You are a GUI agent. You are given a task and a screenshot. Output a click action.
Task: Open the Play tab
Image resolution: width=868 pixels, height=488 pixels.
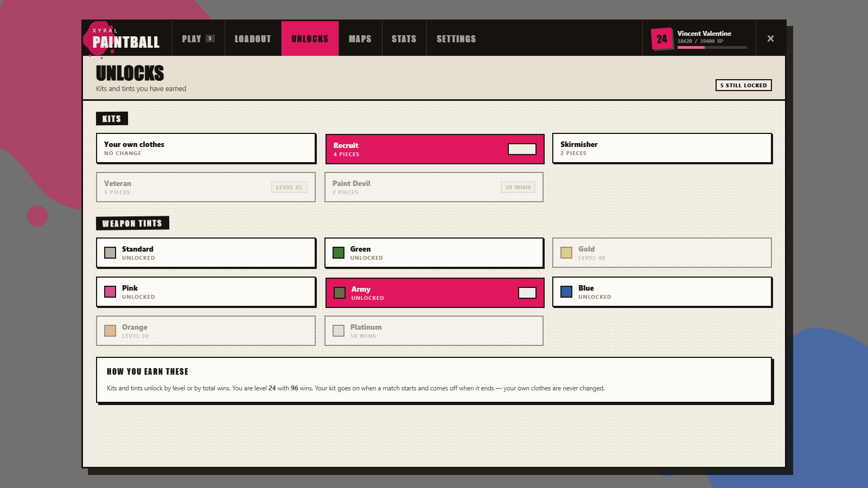click(x=198, y=38)
